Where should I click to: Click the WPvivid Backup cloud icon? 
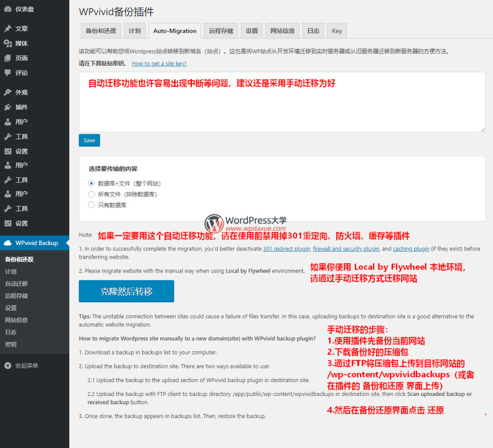point(8,243)
